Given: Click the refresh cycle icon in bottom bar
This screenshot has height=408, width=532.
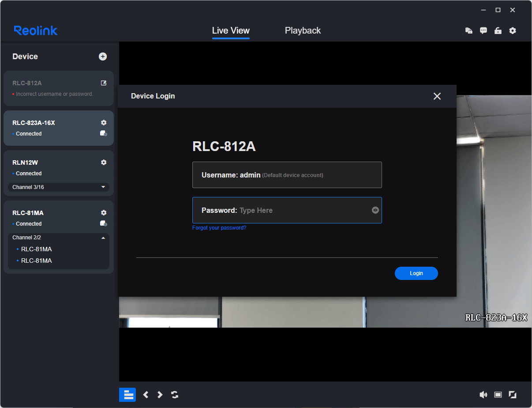Looking at the screenshot, I should click(x=175, y=395).
